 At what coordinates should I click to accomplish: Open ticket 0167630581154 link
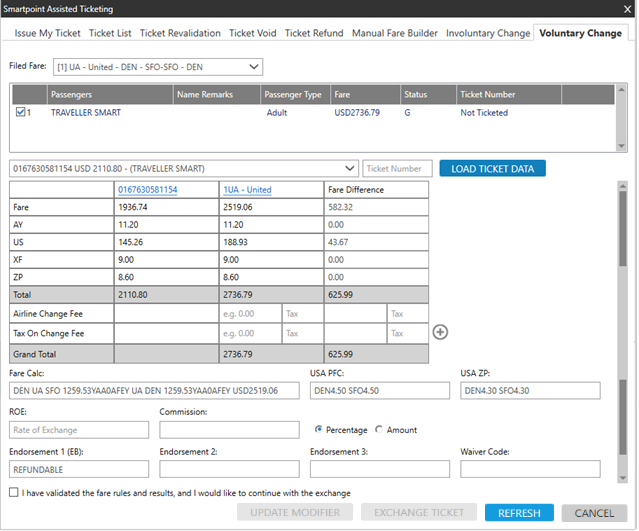tap(148, 189)
